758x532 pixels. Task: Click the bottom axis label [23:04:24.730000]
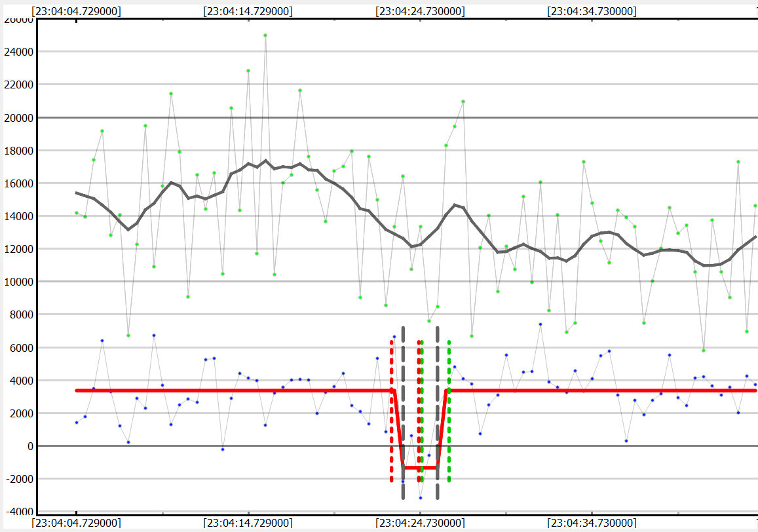(420, 523)
